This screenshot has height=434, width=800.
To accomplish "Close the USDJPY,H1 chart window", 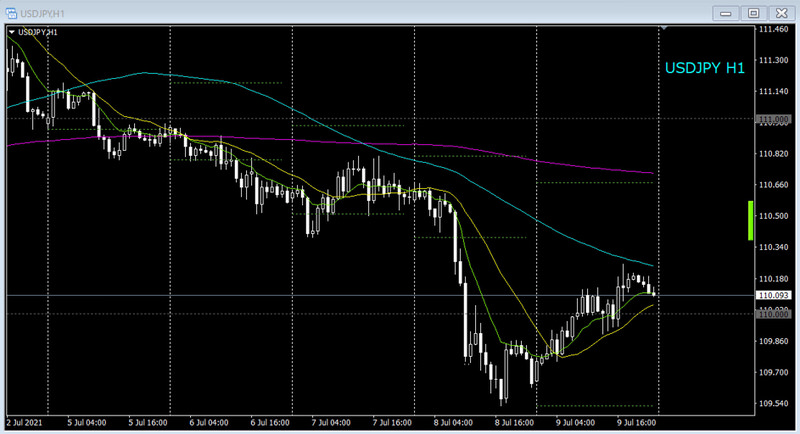I will click(x=780, y=12).
